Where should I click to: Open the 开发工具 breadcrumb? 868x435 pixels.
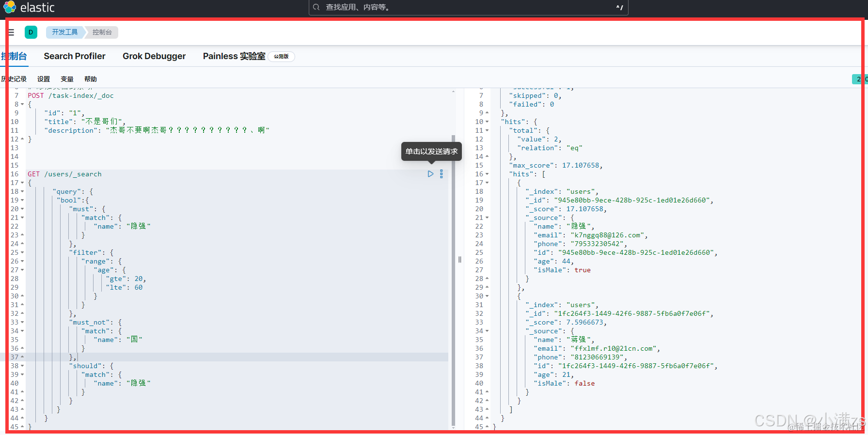65,32
